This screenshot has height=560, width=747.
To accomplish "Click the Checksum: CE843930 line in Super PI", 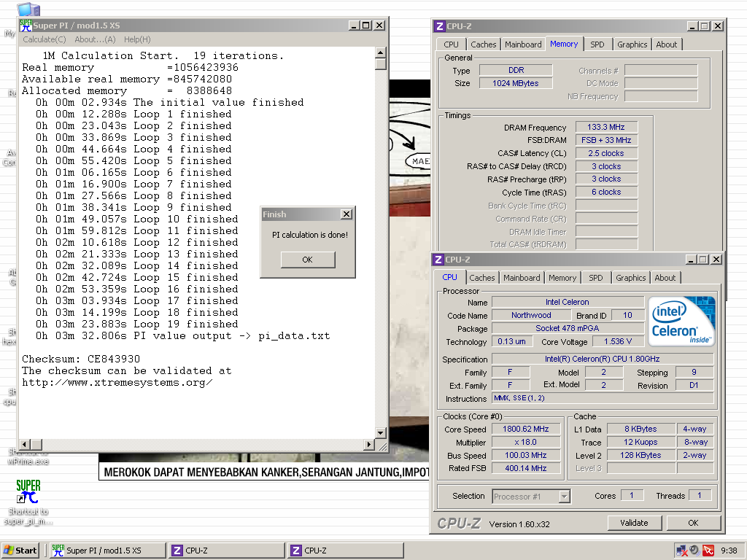I will pyautogui.click(x=81, y=359).
